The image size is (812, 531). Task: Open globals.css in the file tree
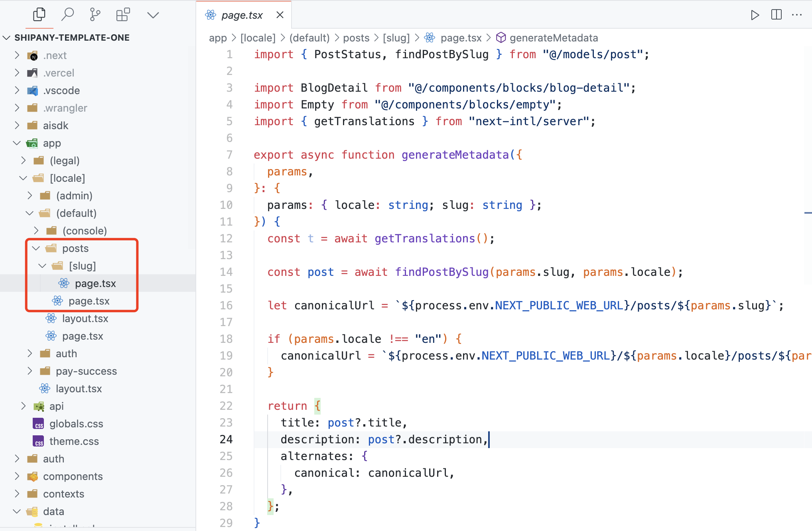coord(76,424)
